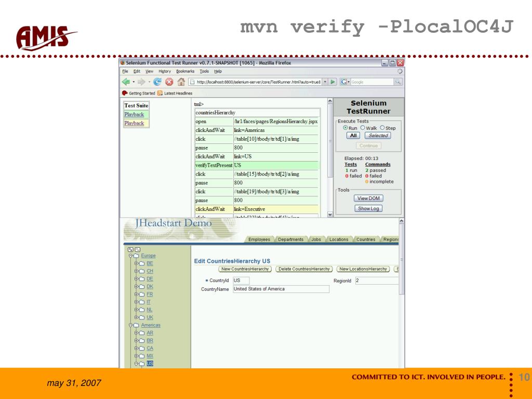Open the BR tree link
The width and height of the screenshot is (532, 399).
150,340
